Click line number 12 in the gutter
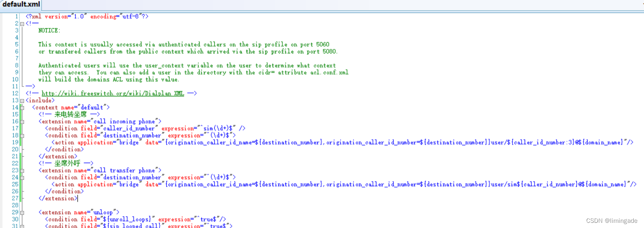The height and width of the screenshot is (228, 644). coord(16,93)
